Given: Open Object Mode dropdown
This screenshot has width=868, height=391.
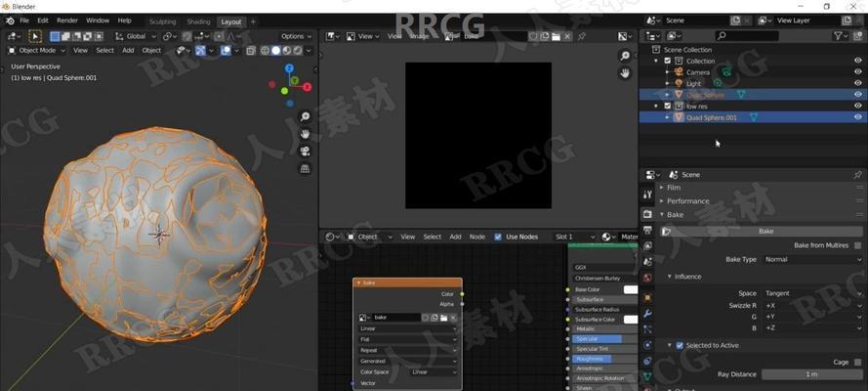Looking at the screenshot, I should [36, 51].
